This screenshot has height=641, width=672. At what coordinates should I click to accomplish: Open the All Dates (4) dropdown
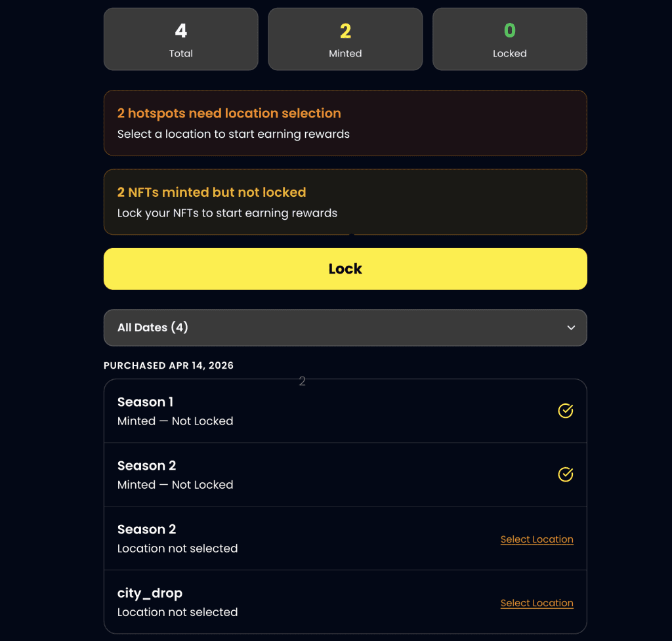(x=345, y=327)
